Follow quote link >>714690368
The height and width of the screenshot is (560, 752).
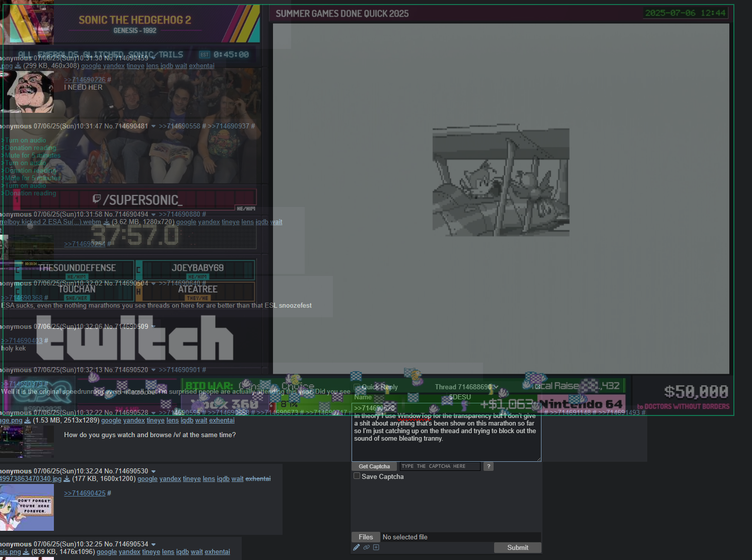(21, 298)
